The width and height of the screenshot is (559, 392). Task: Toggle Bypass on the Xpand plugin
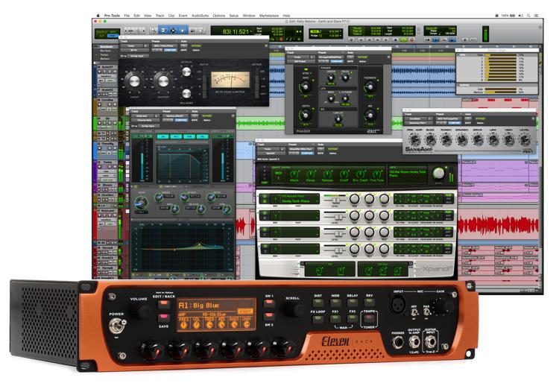332,149
